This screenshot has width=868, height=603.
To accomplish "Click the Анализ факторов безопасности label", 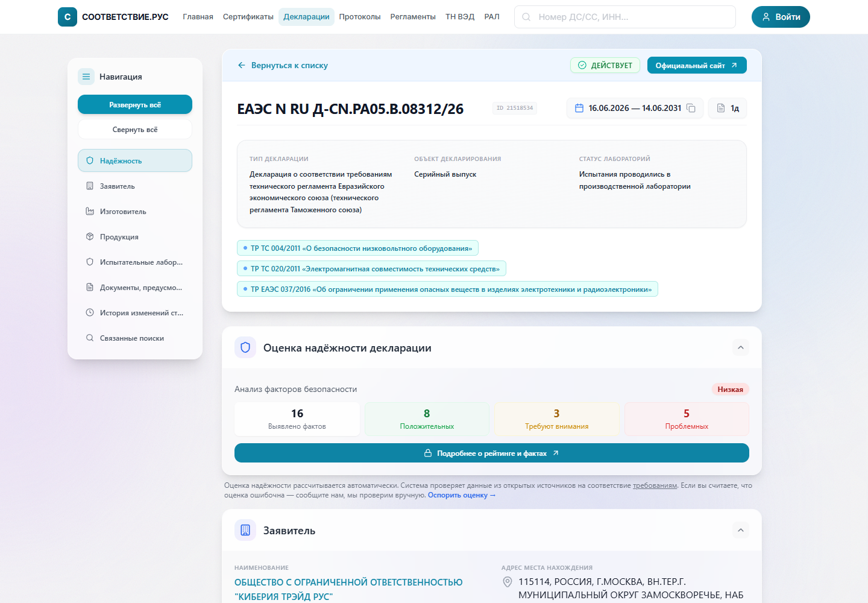I will click(295, 389).
